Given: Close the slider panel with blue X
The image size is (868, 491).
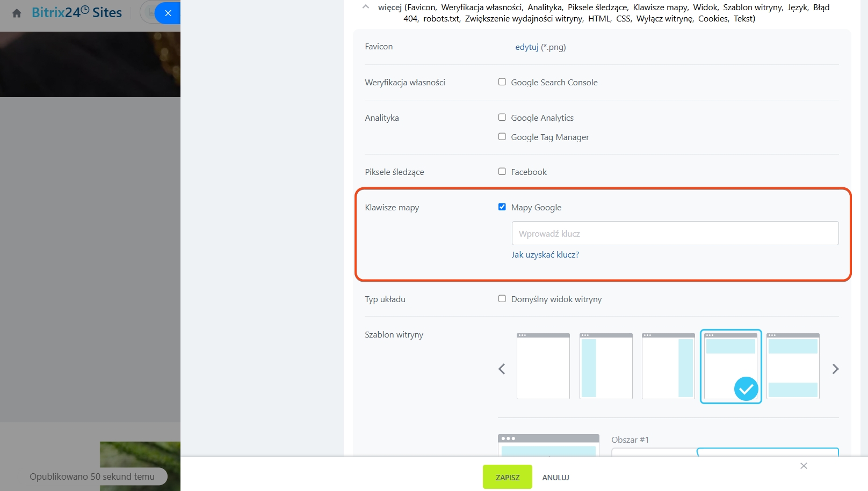Looking at the screenshot, I should click(168, 13).
